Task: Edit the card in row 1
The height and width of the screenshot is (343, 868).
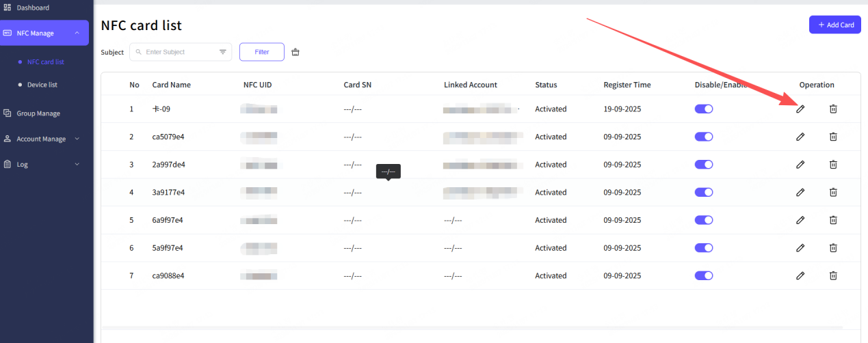Action: tap(800, 109)
